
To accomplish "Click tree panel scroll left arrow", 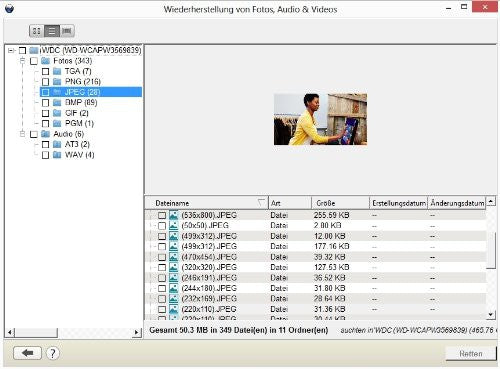I will pyautogui.click(x=10, y=332).
